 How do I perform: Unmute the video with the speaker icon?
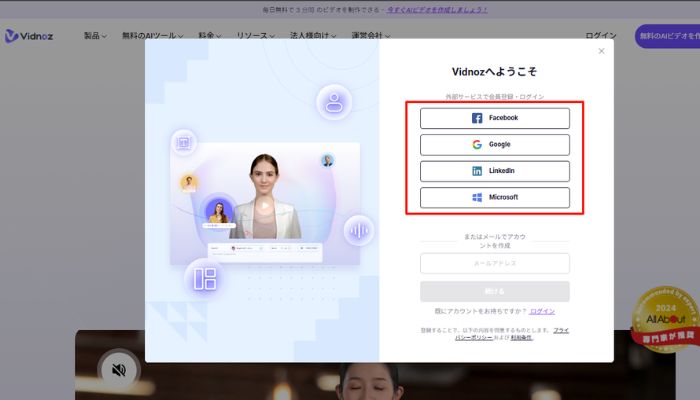pyautogui.click(x=119, y=370)
